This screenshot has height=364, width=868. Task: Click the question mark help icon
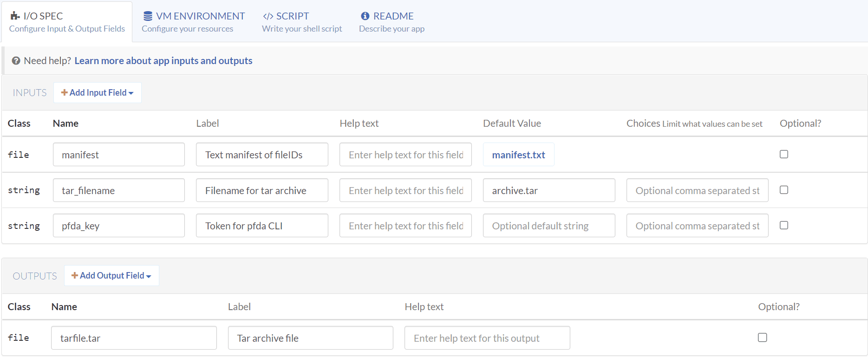pyautogui.click(x=16, y=61)
